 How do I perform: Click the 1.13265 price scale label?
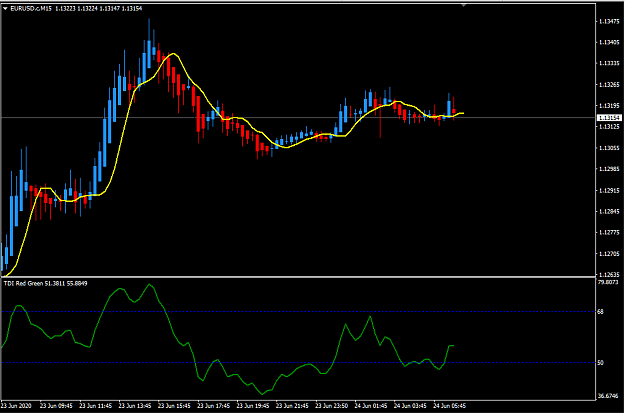click(x=609, y=84)
